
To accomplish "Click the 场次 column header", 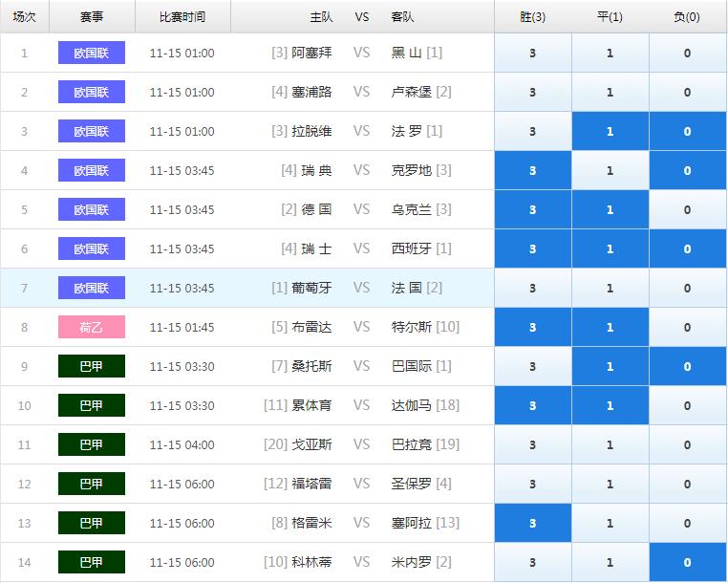I will (24, 16).
